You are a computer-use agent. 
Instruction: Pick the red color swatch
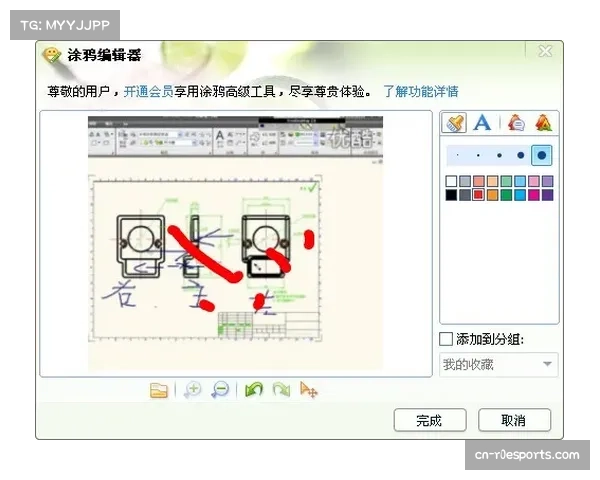coord(479,195)
